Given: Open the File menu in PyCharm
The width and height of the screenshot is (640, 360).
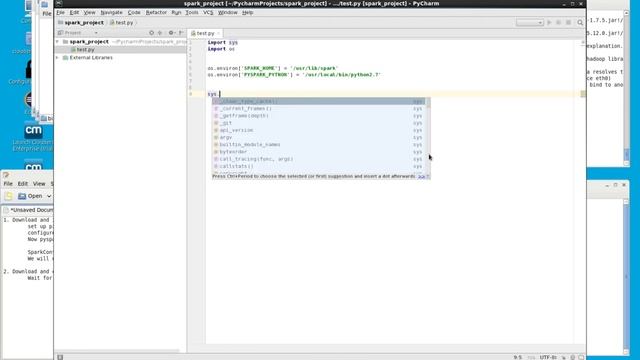Looking at the screenshot, I should pyautogui.click(x=60, y=13).
